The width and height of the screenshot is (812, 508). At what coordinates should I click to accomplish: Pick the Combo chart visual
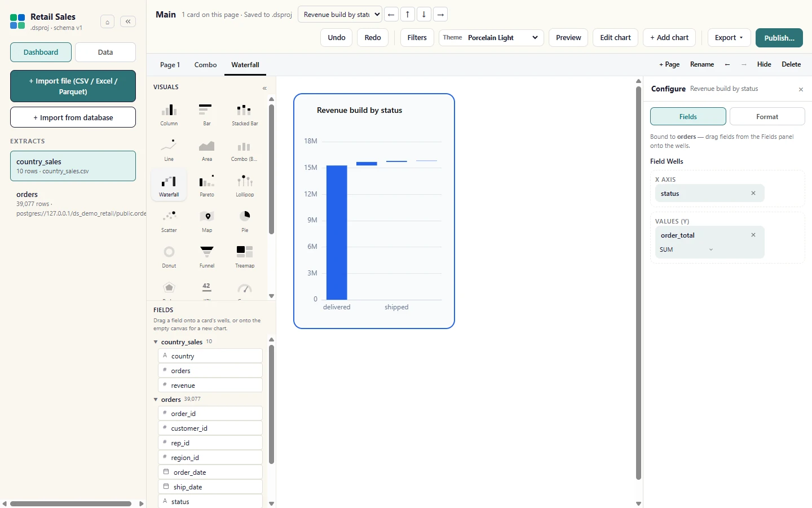click(245, 150)
